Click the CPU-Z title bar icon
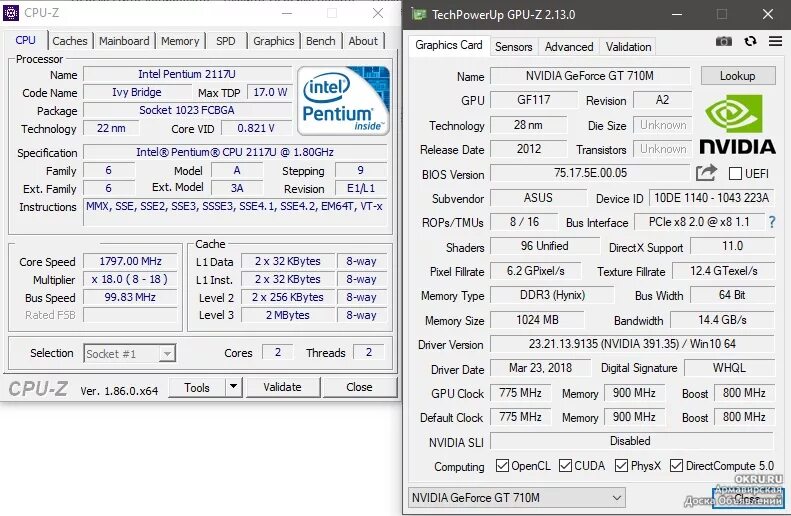791x516 pixels. 11,13
